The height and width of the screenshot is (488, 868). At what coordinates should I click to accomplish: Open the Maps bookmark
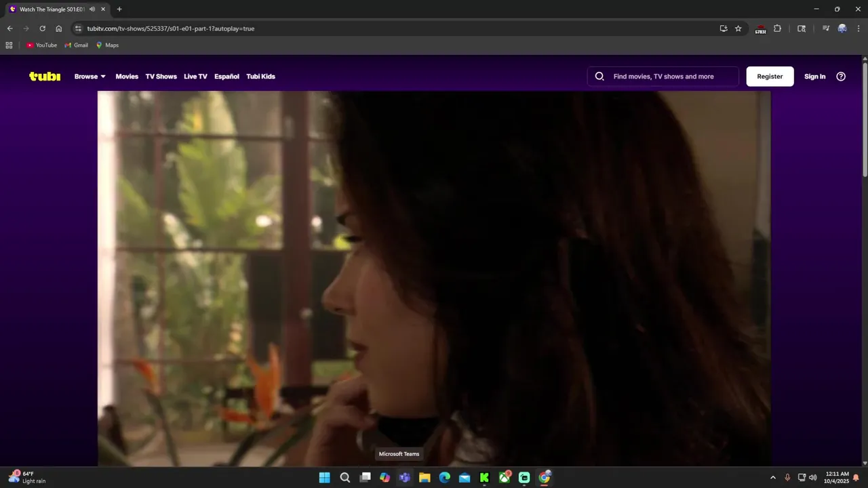point(107,45)
